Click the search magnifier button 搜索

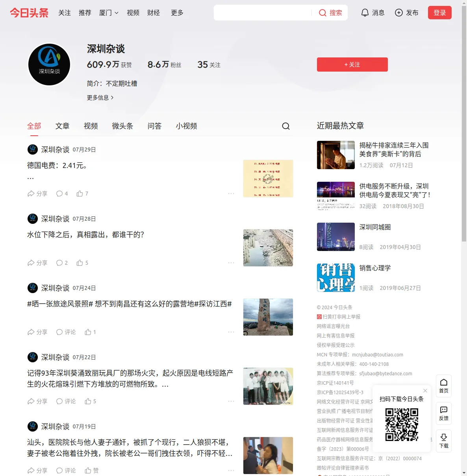[330, 13]
